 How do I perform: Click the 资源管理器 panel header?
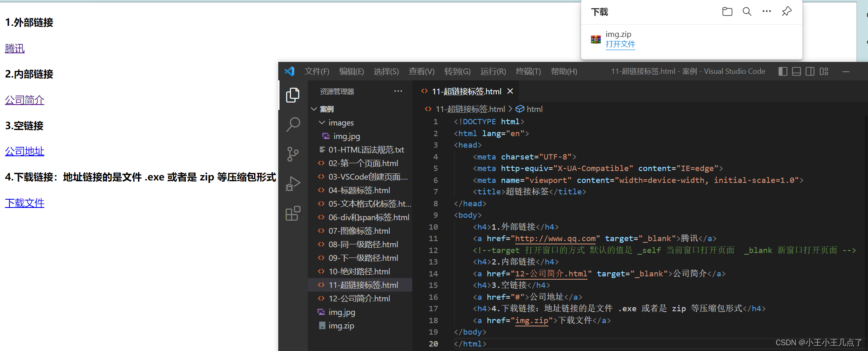337,91
